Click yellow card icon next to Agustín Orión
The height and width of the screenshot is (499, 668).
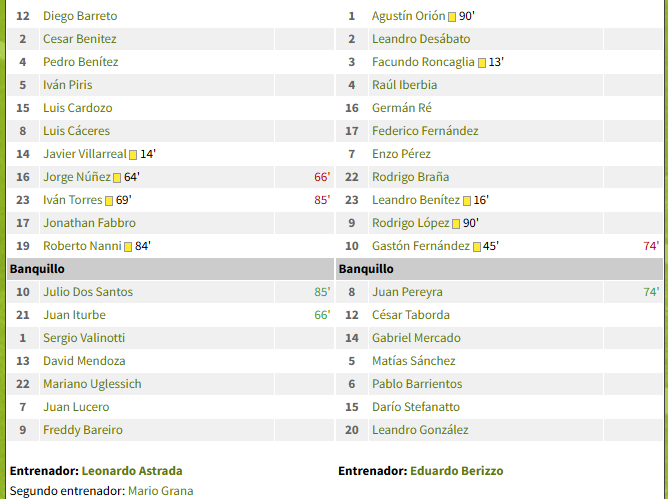452,17
